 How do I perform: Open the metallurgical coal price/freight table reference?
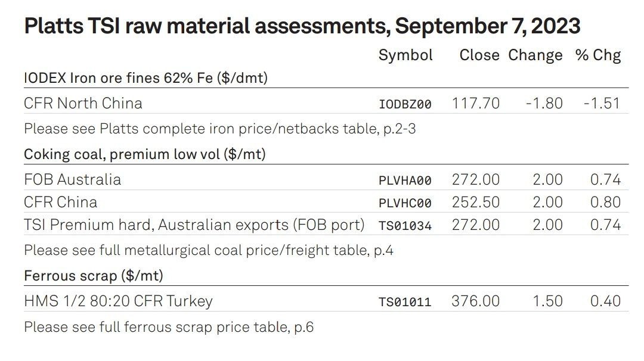tap(209, 250)
